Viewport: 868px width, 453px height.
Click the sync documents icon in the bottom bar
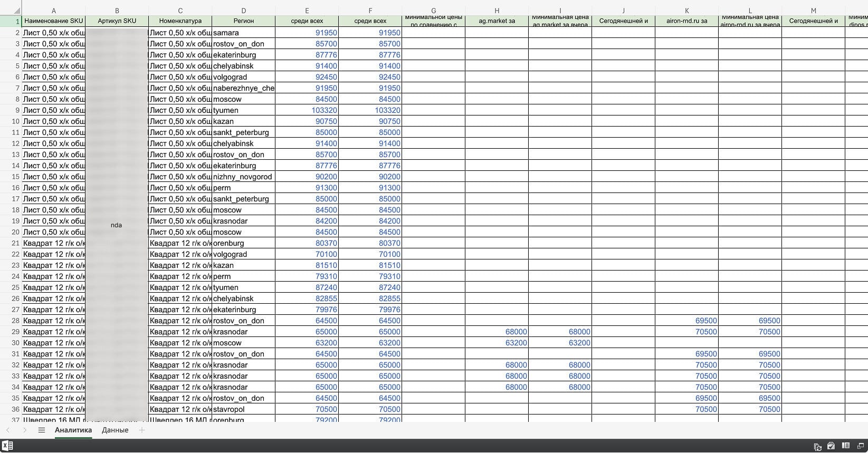(817, 447)
